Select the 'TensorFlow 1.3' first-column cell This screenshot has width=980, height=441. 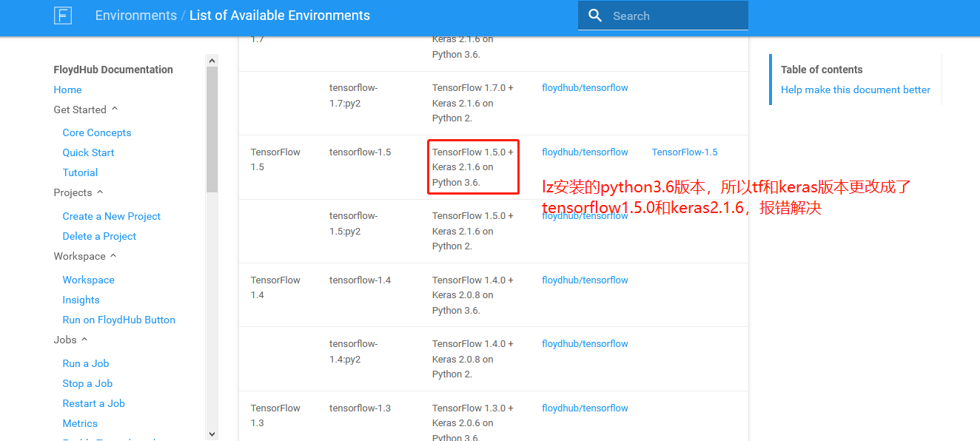click(275, 415)
